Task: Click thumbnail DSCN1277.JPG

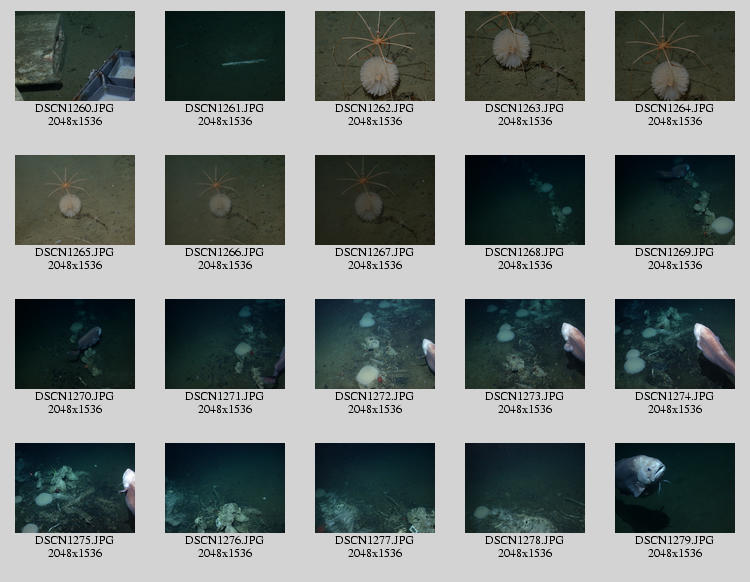Action: 375,488
